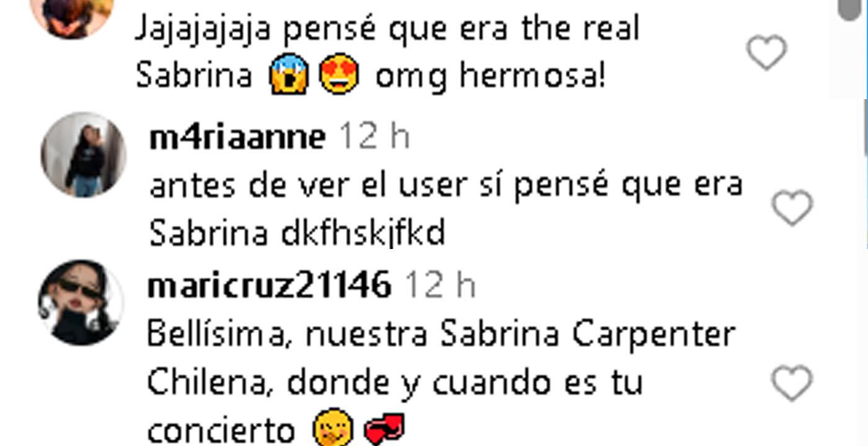Open maricruz21146's sunglasses profile picture
The image size is (868, 446).
tap(81, 302)
